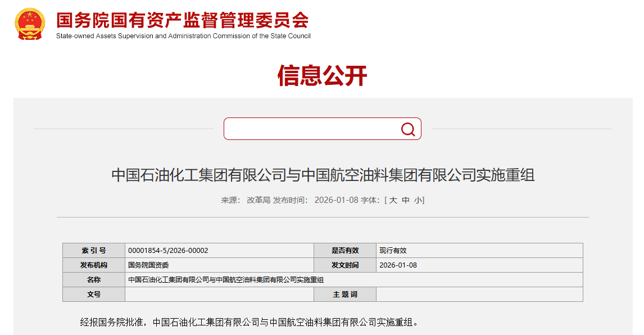Click the 发布机构 label cell

94,265
